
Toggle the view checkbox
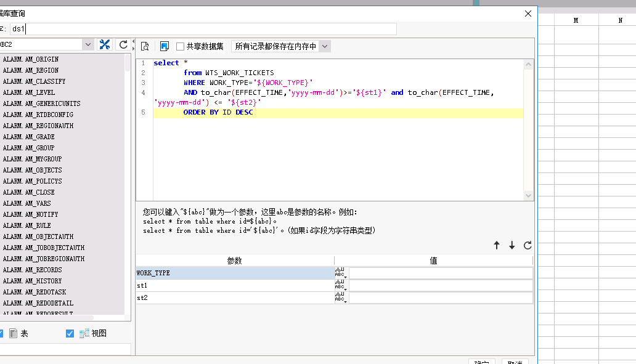coord(70,333)
